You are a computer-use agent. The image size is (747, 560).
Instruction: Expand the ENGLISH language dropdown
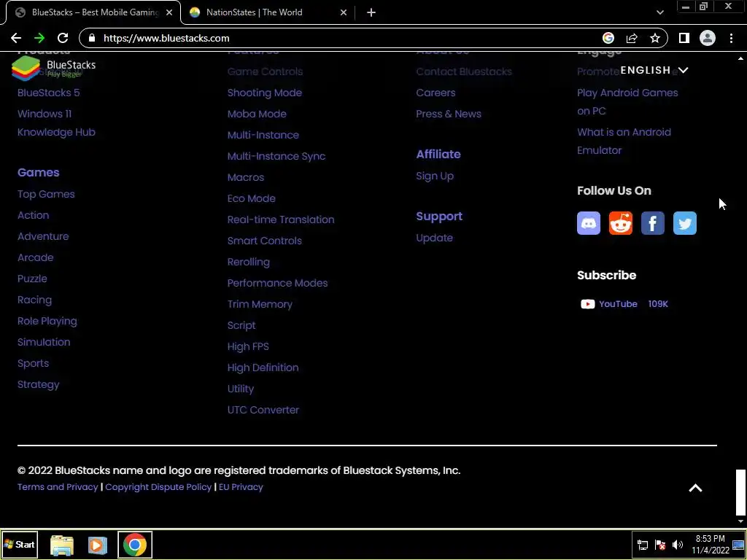pos(654,71)
